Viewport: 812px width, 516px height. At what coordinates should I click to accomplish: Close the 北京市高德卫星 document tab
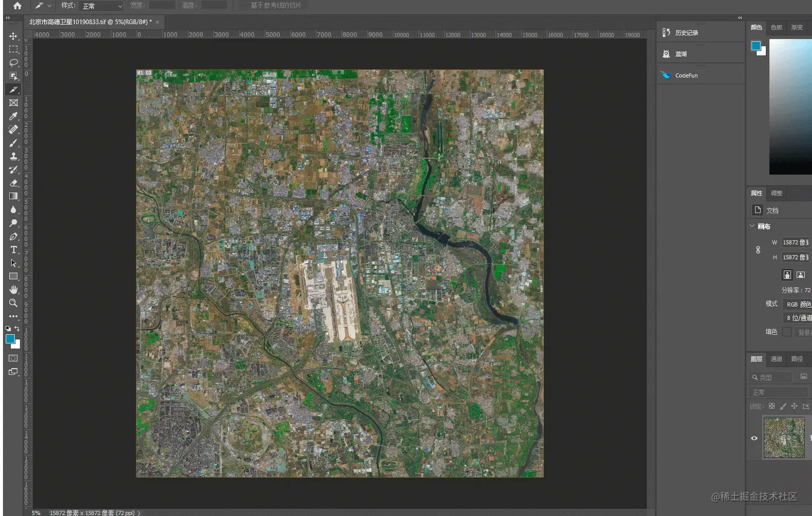157,22
